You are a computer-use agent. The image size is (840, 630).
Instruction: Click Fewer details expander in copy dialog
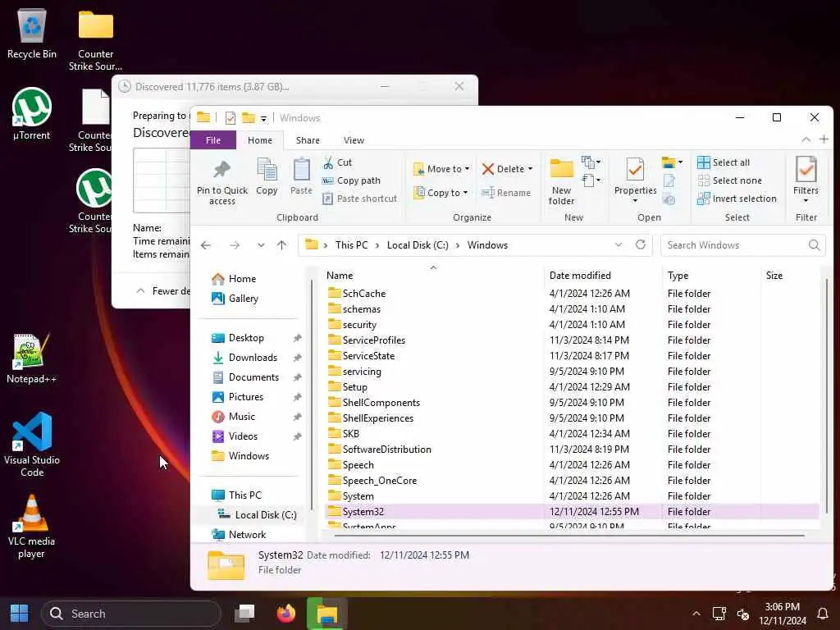point(163,291)
